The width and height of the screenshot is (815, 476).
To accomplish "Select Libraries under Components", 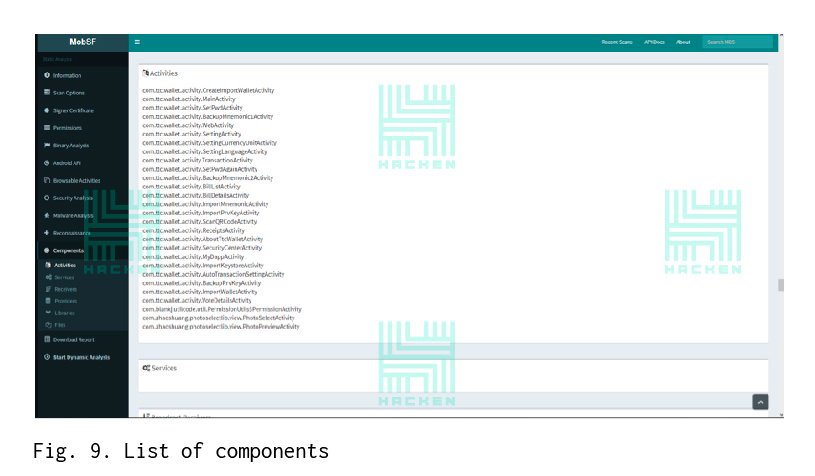I will [x=64, y=313].
